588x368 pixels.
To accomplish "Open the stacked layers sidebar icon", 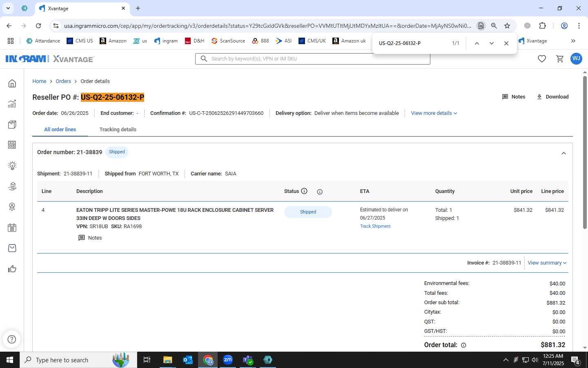I will 12,186.
